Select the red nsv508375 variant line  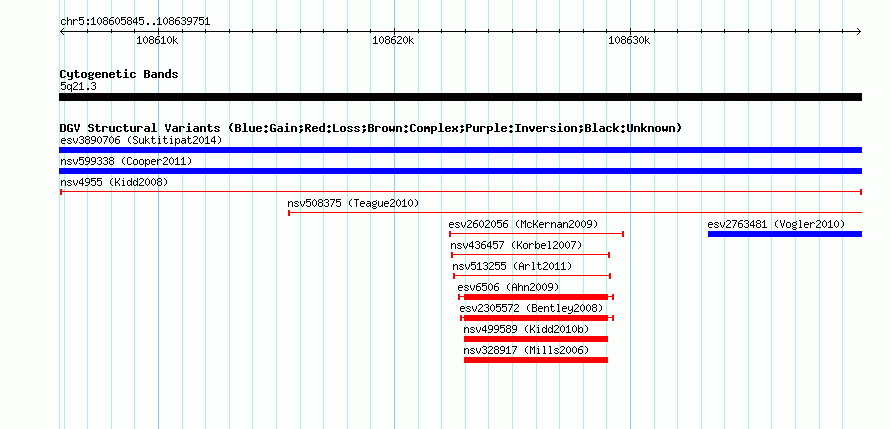click(575, 213)
